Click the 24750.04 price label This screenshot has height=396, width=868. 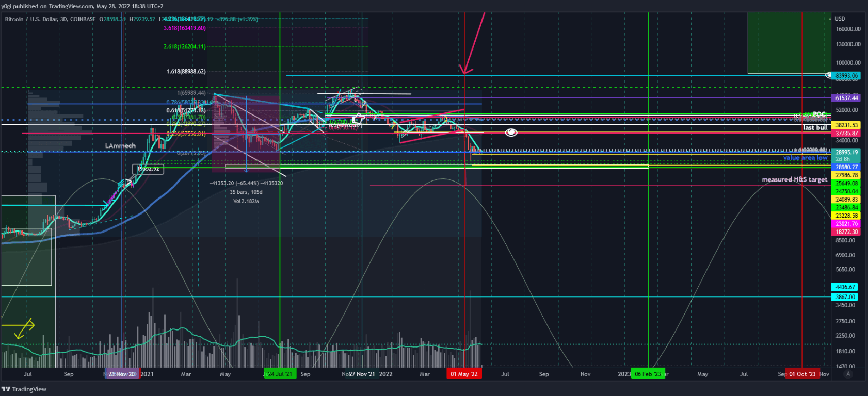tap(846, 191)
